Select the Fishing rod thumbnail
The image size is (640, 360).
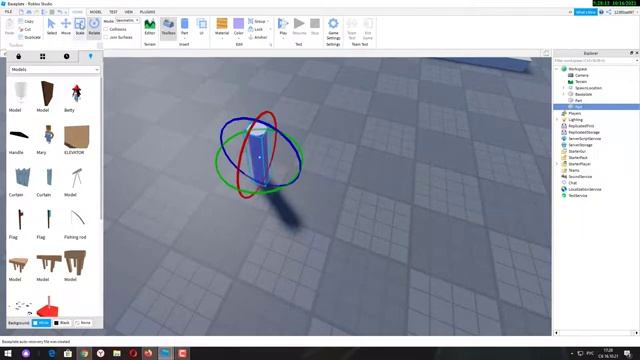(77, 218)
